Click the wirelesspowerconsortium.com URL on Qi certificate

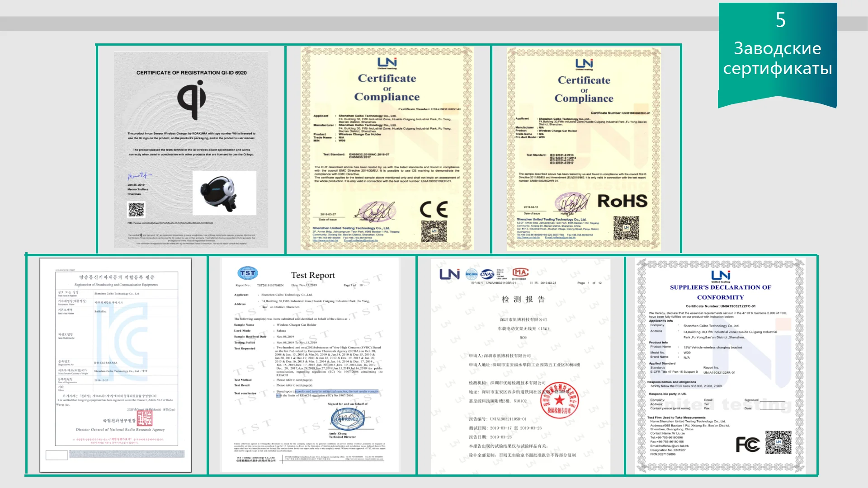tap(170, 223)
